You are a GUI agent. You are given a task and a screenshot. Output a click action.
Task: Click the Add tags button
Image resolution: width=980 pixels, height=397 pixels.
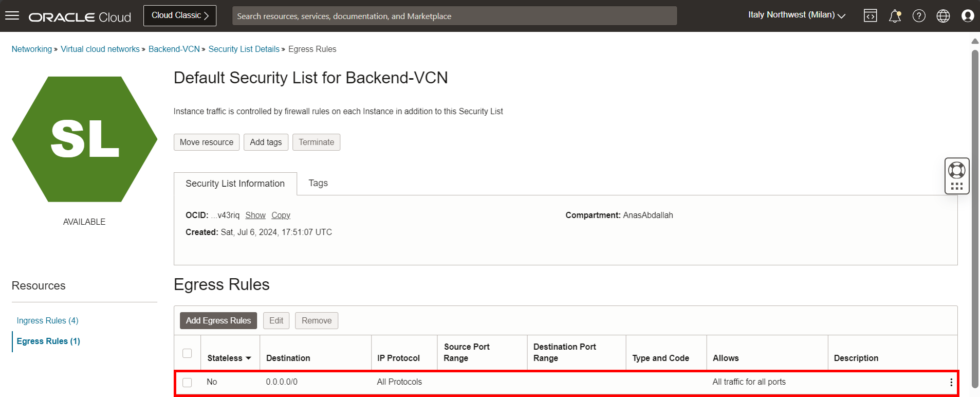[266, 142]
